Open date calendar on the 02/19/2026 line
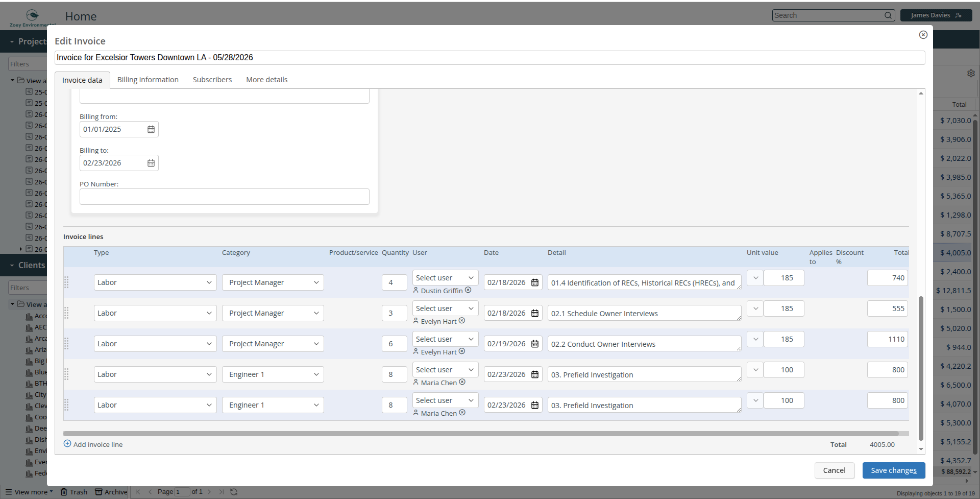 535,344
